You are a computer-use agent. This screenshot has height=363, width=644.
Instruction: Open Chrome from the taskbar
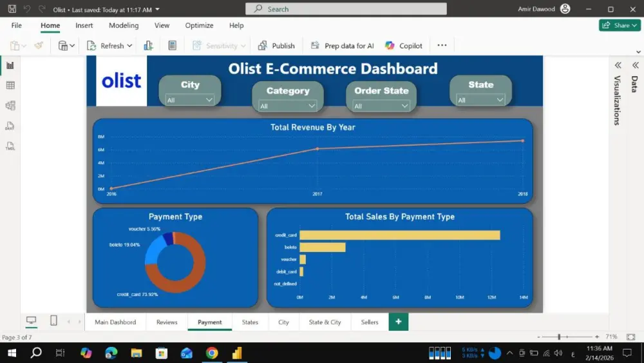pos(212,353)
